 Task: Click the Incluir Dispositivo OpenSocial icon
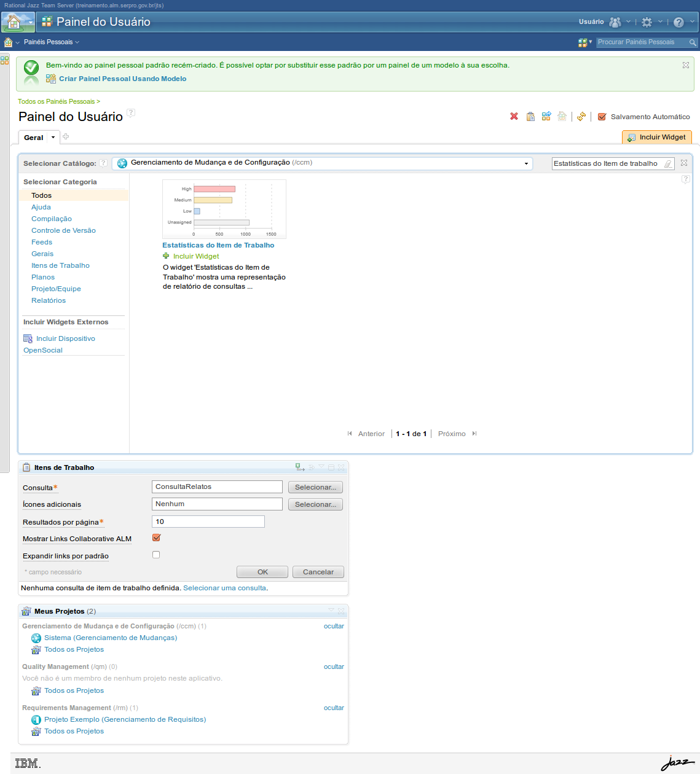click(x=28, y=338)
